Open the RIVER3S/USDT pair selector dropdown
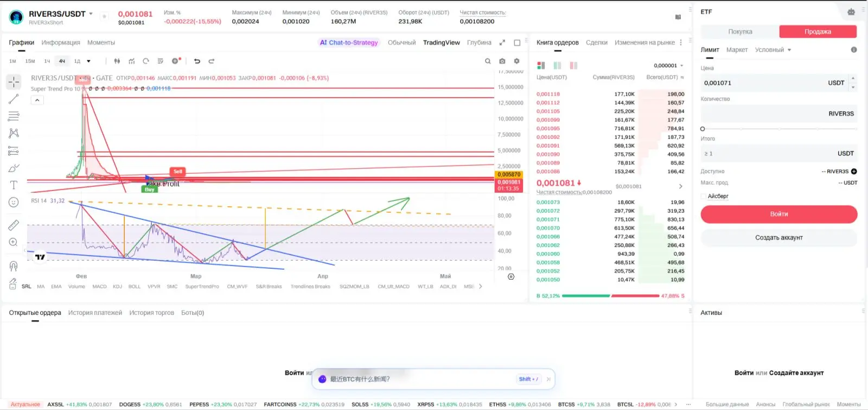The image size is (868, 410). [91, 14]
